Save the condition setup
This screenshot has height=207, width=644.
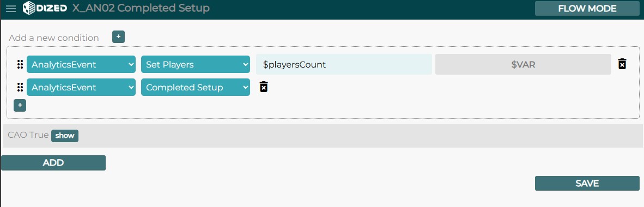pyautogui.click(x=587, y=184)
